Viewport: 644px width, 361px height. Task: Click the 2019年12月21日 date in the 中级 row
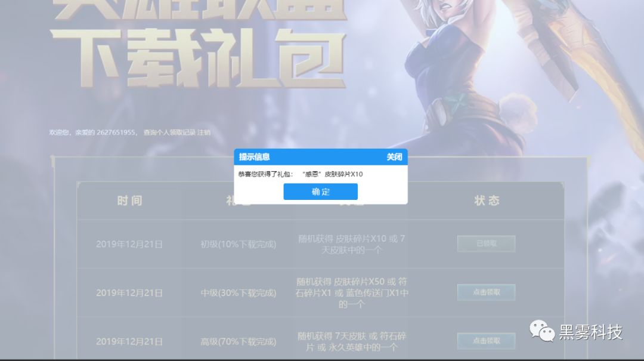pyautogui.click(x=129, y=293)
